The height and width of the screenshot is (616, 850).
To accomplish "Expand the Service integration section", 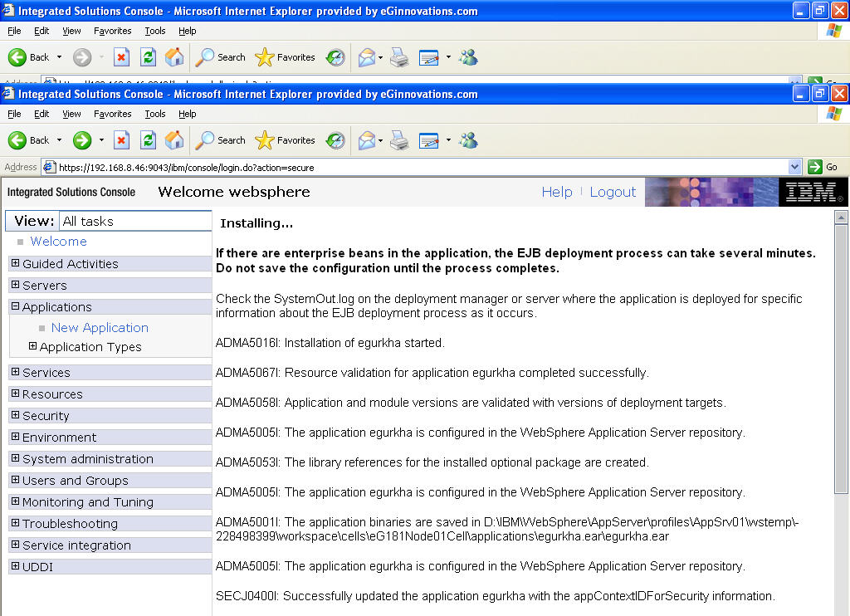I will pyautogui.click(x=15, y=545).
